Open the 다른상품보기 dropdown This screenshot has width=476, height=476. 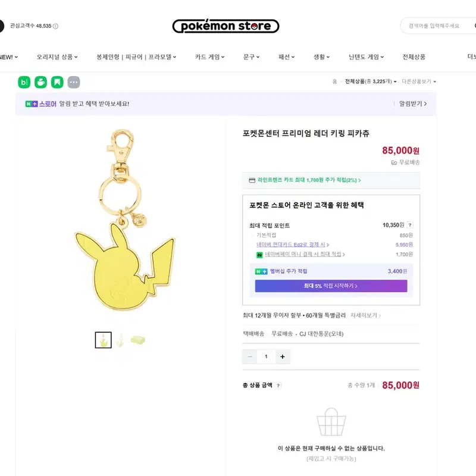click(x=419, y=82)
